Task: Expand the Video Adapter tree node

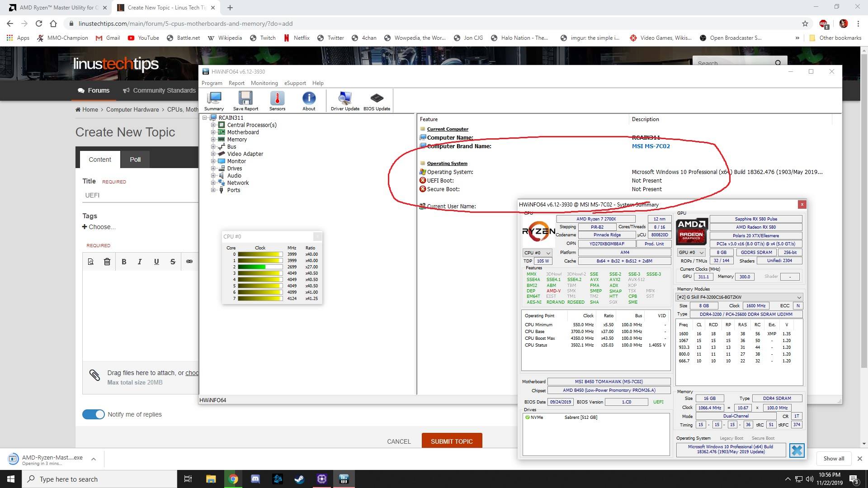Action: (213, 154)
